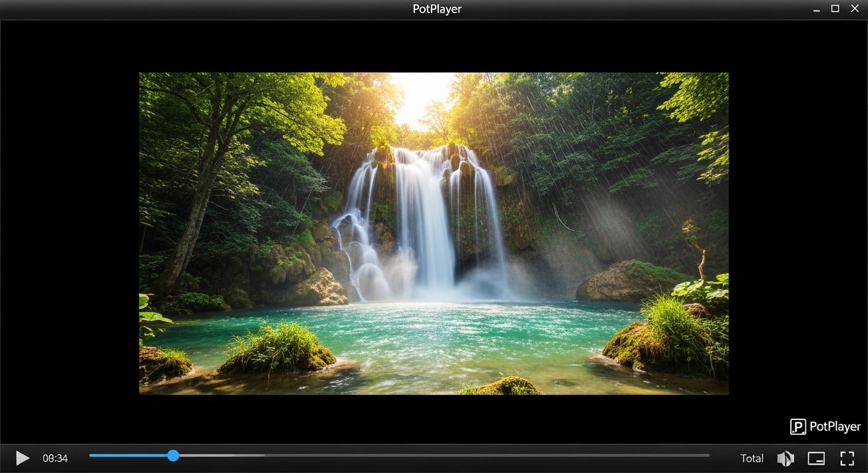Mute audio by clicking the speaker icon
The image size is (868, 473).
pos(785,458)
